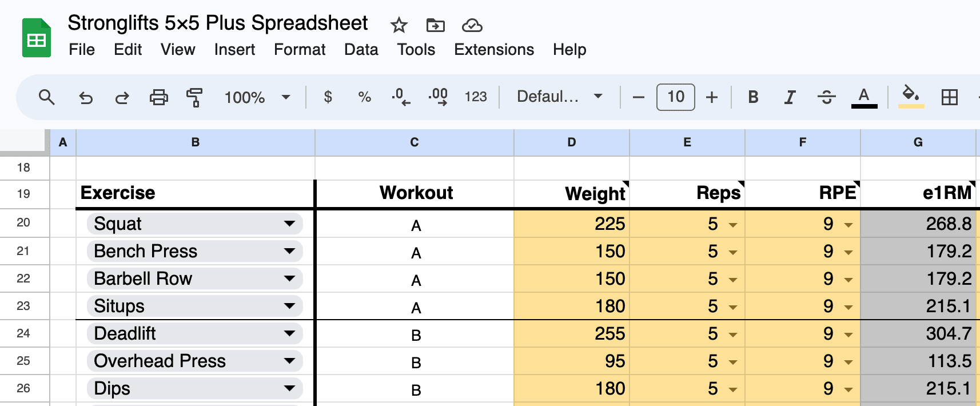This screenshot has width=980, height=406.
Task: Open the Format menu
Action: (x=300, y=50)
